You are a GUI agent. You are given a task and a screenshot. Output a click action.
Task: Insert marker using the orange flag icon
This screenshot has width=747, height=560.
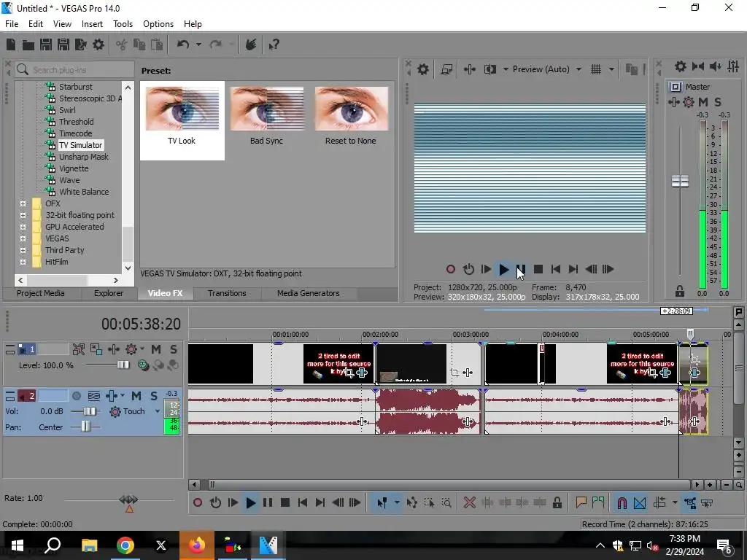coord(581,502)
